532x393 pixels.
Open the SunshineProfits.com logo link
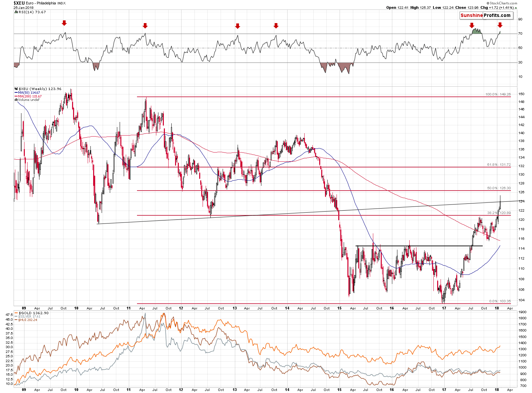coord(485,15)
